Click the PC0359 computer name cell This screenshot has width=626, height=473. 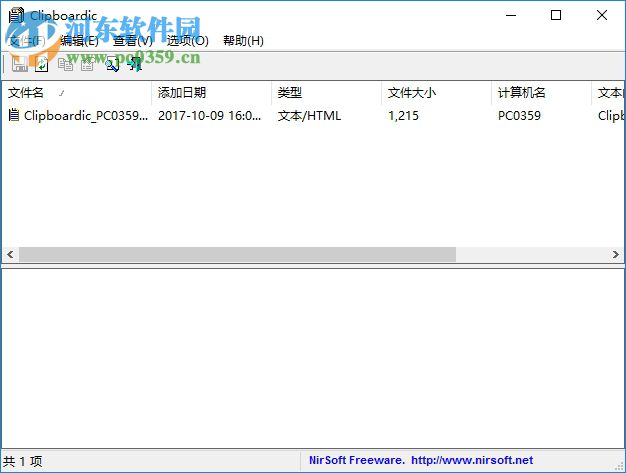tap(519, 115)
